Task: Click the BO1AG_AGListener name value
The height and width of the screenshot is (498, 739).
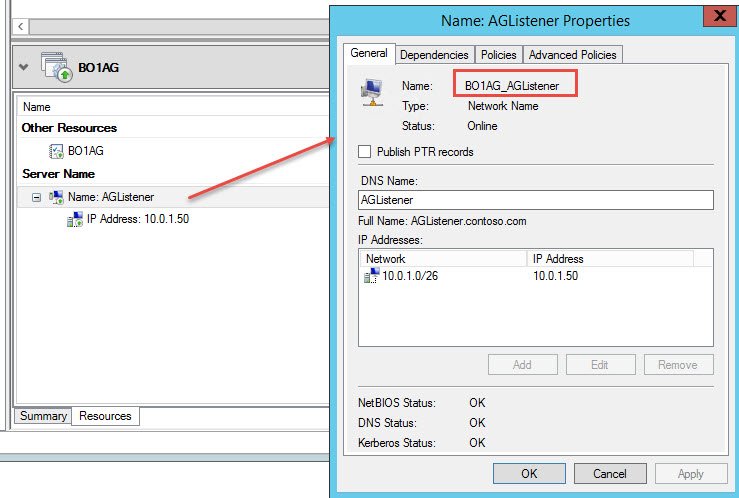Action: click(512, 86)
